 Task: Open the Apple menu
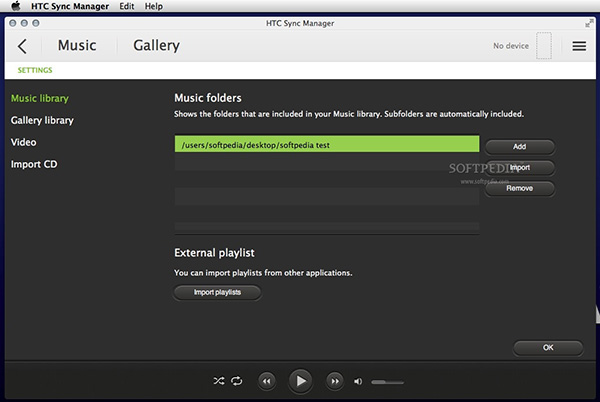(x=16, y=6)
